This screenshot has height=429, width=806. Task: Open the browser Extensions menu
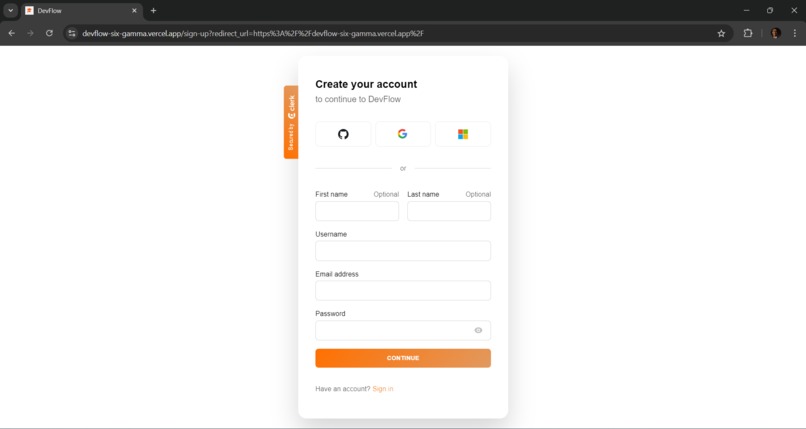coord(748,33)
